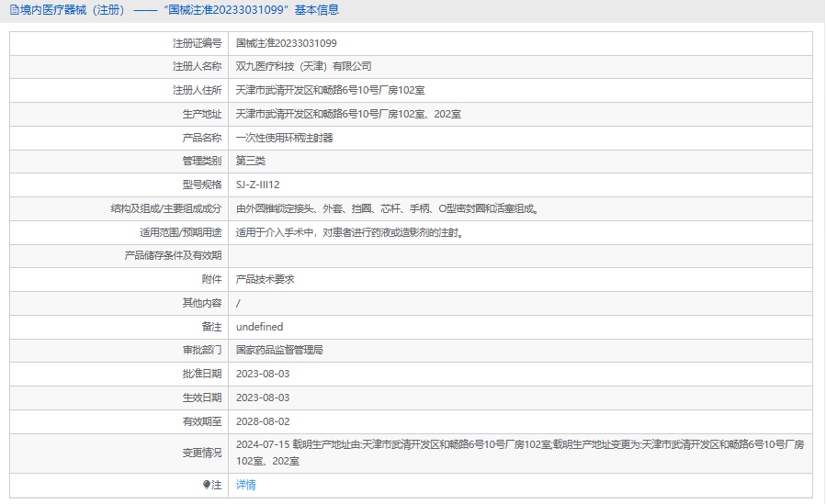Click the 注册证编号 label

197,43
